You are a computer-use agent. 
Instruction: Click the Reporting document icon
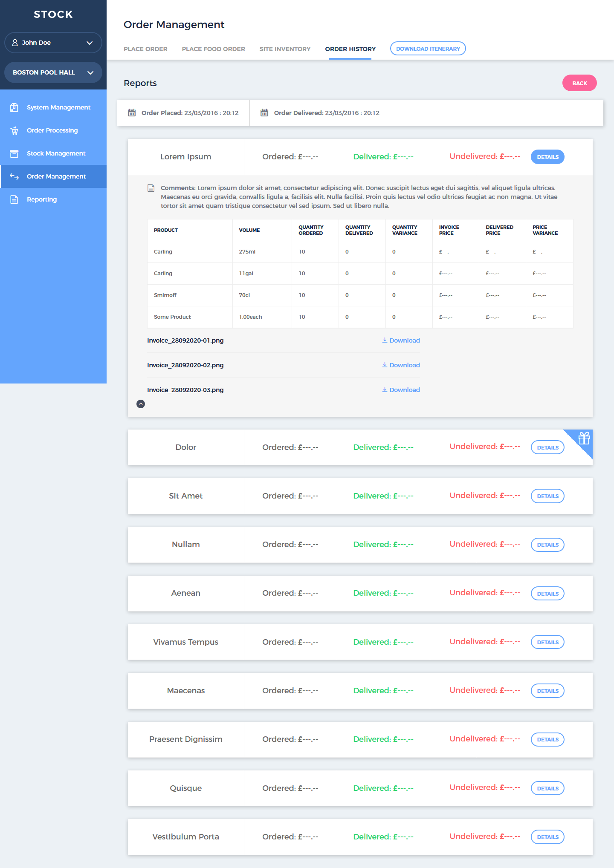[14, 199]
